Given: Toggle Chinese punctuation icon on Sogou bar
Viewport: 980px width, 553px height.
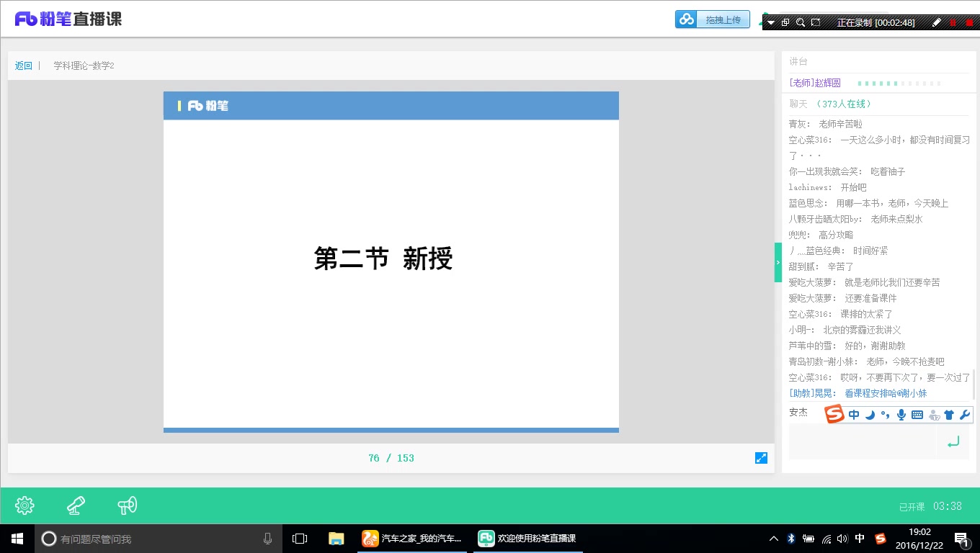Looking at the screenshot, I should (885, 415).
